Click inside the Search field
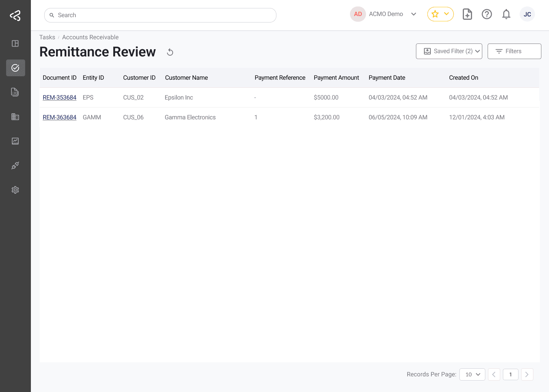This screenshot has height=392, width=549. click(x=160, y=15)
